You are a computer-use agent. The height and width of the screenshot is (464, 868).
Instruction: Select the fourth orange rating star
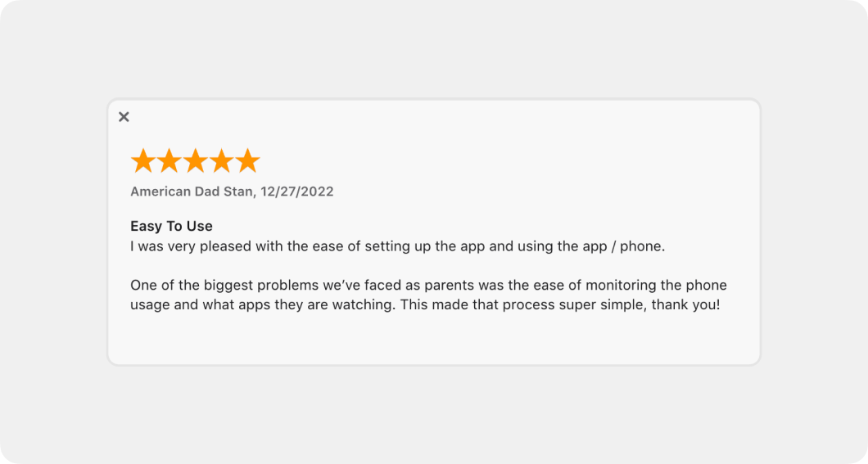tap(221, 161)
